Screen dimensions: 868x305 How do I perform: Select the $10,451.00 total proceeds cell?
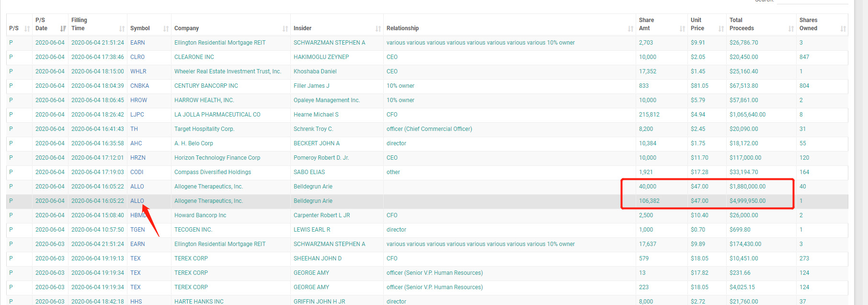(743, 258)
